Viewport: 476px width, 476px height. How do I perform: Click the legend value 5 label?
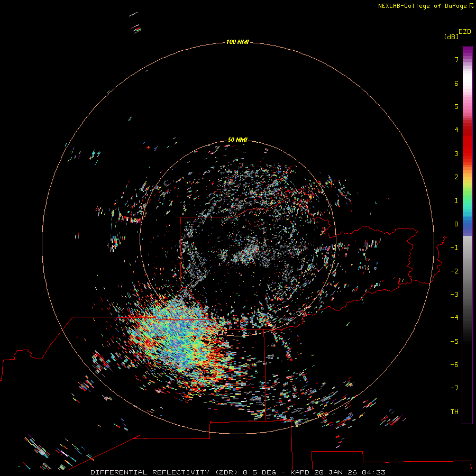[456, 106]
